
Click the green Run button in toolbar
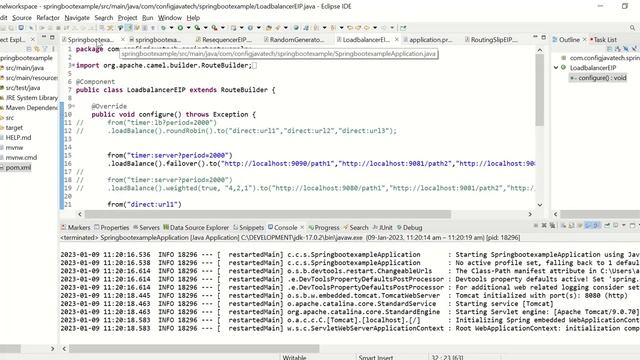[180, 28]
